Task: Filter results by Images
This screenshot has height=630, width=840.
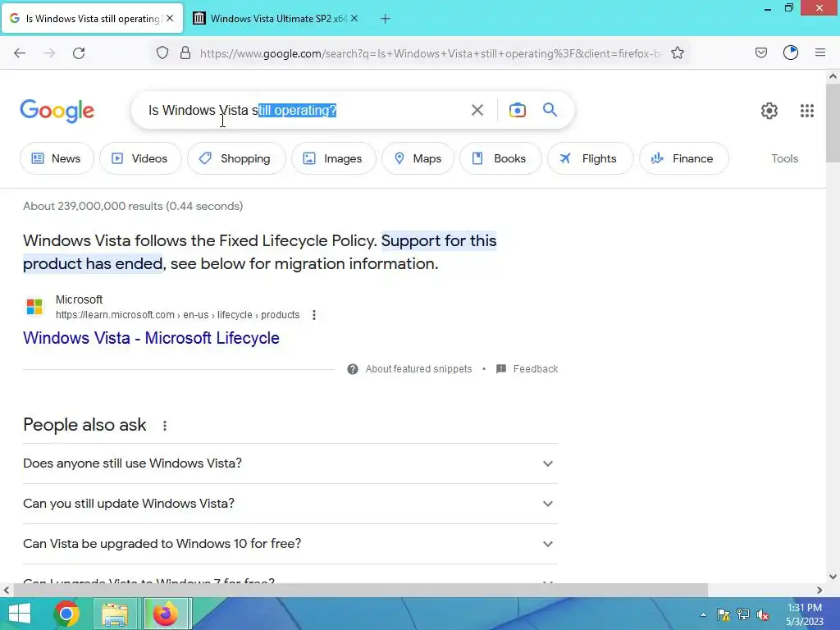Action: [x=334, y=158]
